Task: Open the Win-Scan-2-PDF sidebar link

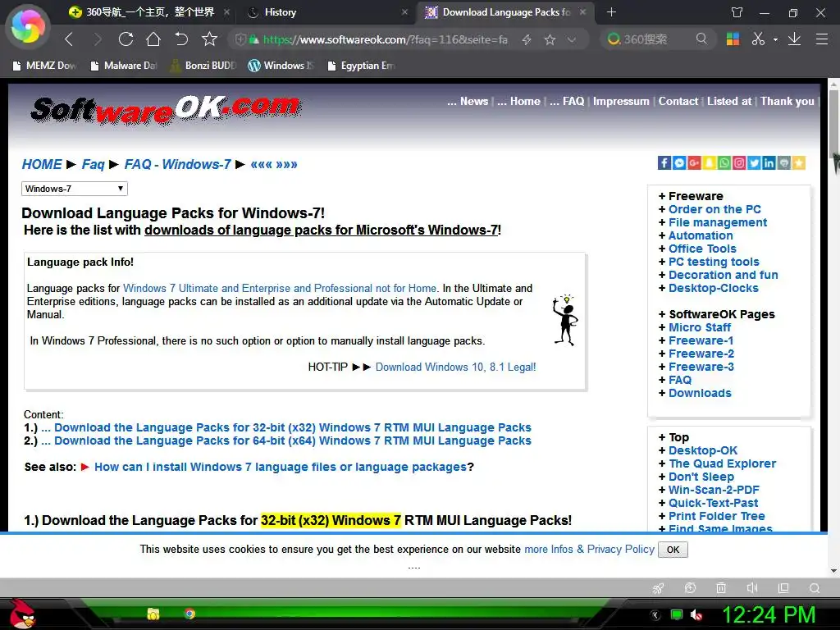Action: (x=714, y=490)
